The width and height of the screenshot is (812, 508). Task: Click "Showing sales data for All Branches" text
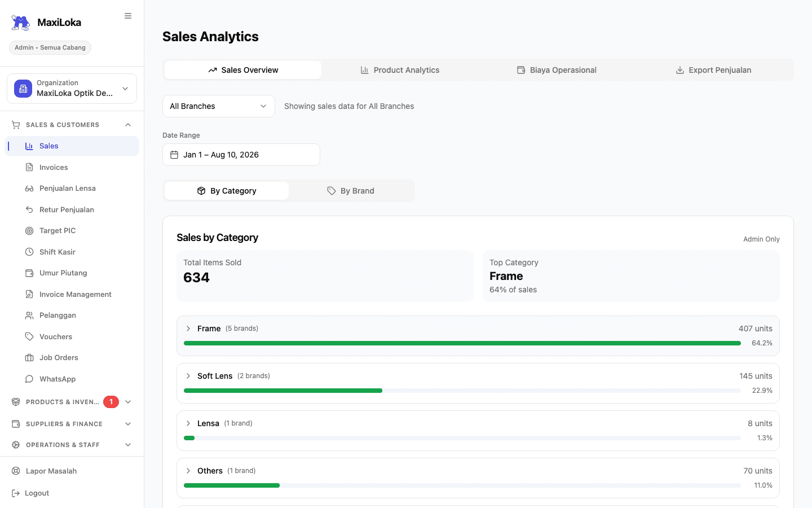tap(349, 106)
